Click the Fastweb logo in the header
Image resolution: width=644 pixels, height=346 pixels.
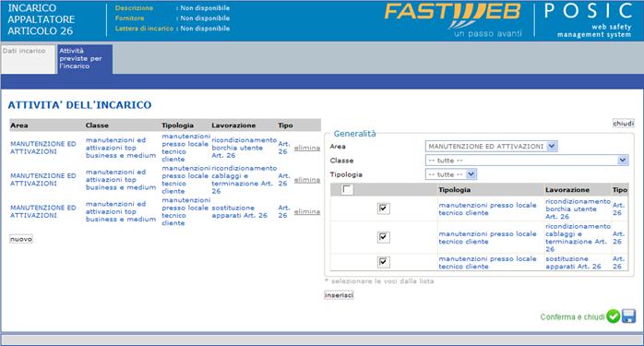(x=453, y=19)
